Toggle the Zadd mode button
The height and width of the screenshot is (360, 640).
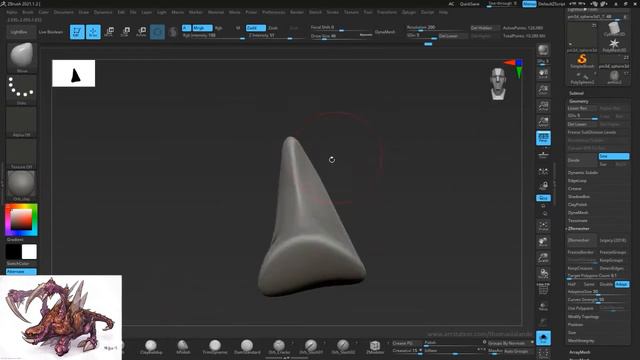coord(256,28)
